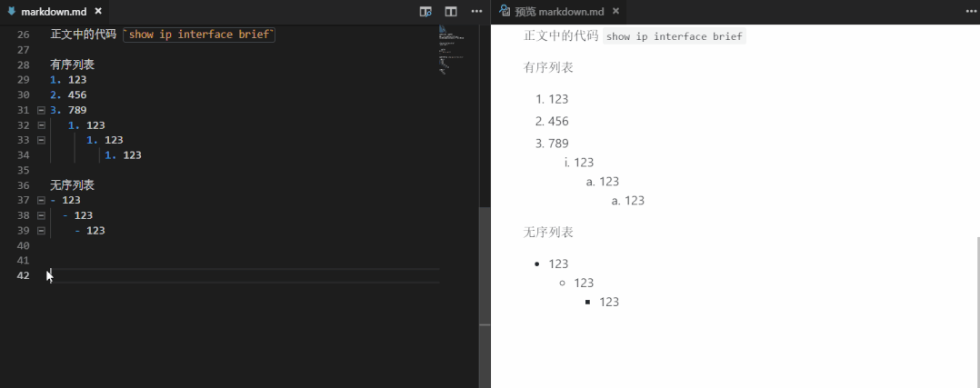Close the markdown.md editor tab
Screen dimensions: 980x388
coord(96,12)
